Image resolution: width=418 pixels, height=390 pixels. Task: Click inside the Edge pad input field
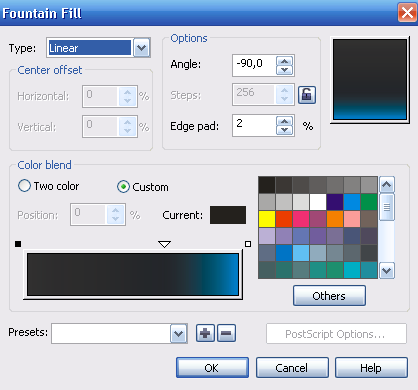[x=254, y=125]
